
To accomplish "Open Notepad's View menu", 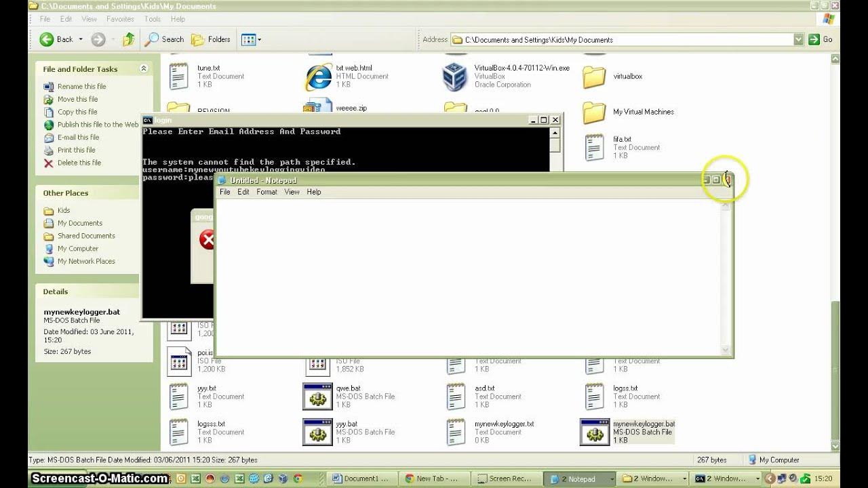I will (292, 192).
